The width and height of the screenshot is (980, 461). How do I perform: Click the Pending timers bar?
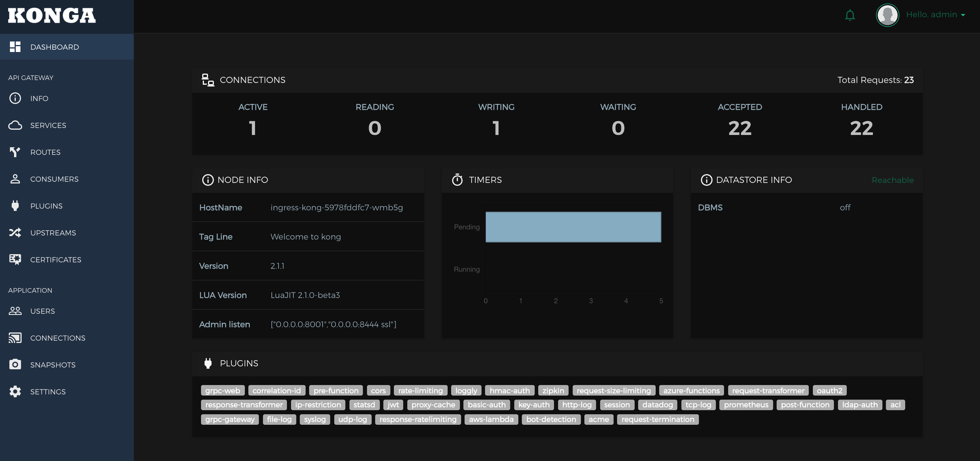pyautogui.click(x=573, y=227)
